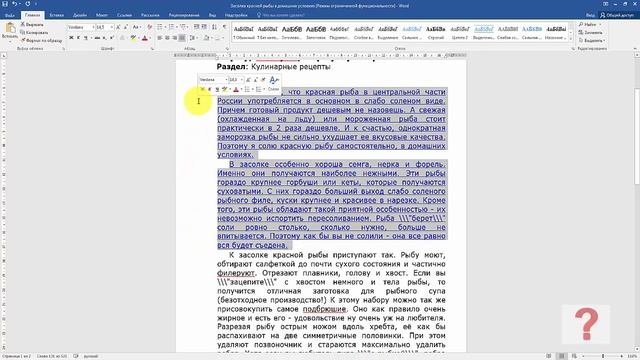Toggle bold in ribbon Font group
This screenshot has height=360, width=640.
[71, 38]
